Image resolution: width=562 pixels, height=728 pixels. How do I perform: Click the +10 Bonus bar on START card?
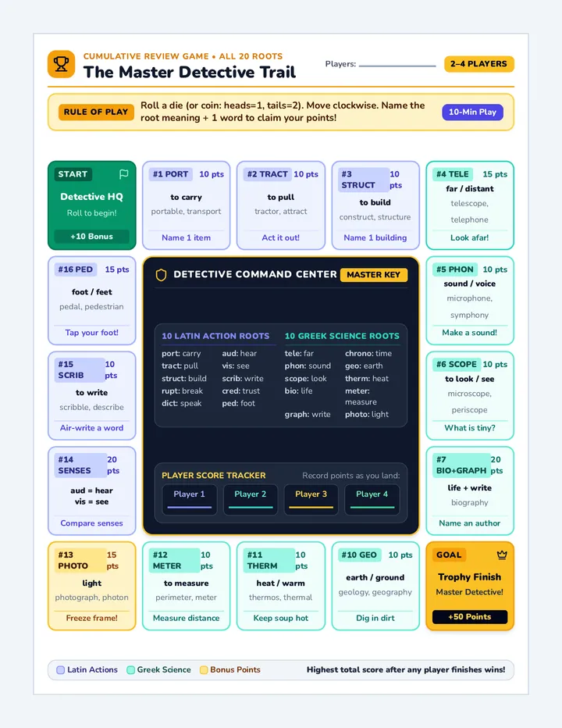(92, 237)
